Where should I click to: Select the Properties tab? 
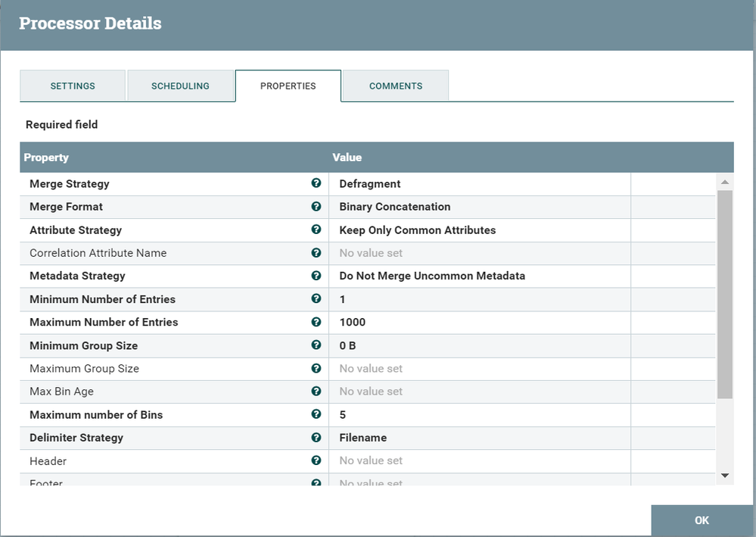coord(288,86)
